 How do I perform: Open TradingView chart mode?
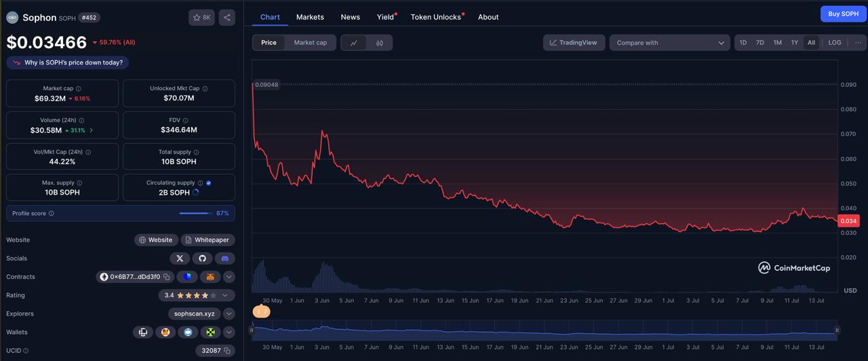pyautogui.click(x=574, y=43)
